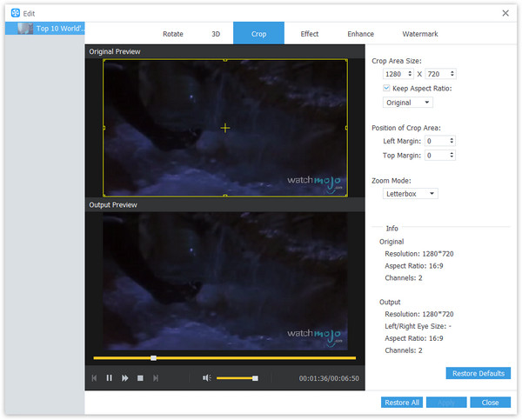Click the yellow crosshair in the crop center
The width and height of the screenshot is (522, 420).
coord(225,128)
